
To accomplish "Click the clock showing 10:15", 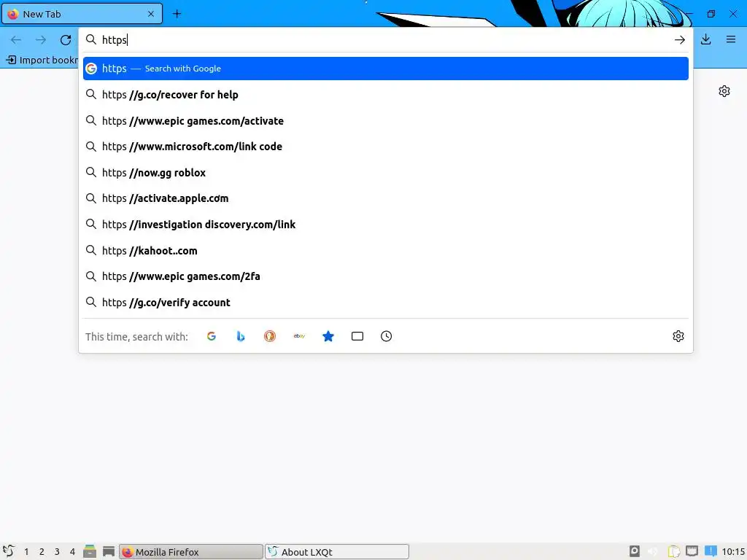I will [733, 551].
